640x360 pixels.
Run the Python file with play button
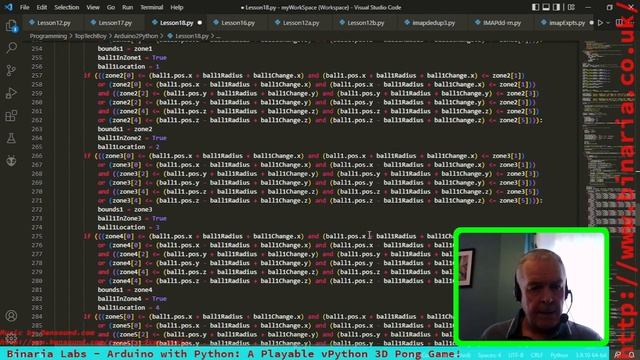[x=600, y=23]
